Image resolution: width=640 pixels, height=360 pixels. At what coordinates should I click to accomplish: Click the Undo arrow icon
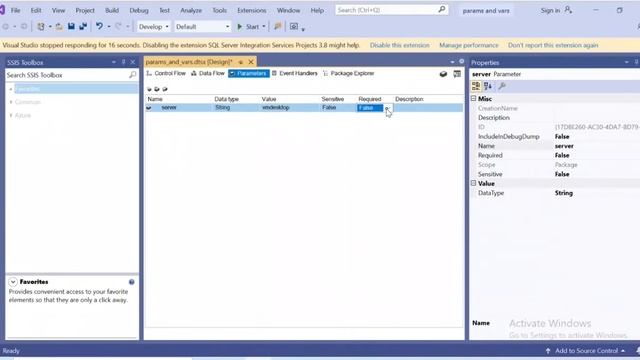point(99,27)
